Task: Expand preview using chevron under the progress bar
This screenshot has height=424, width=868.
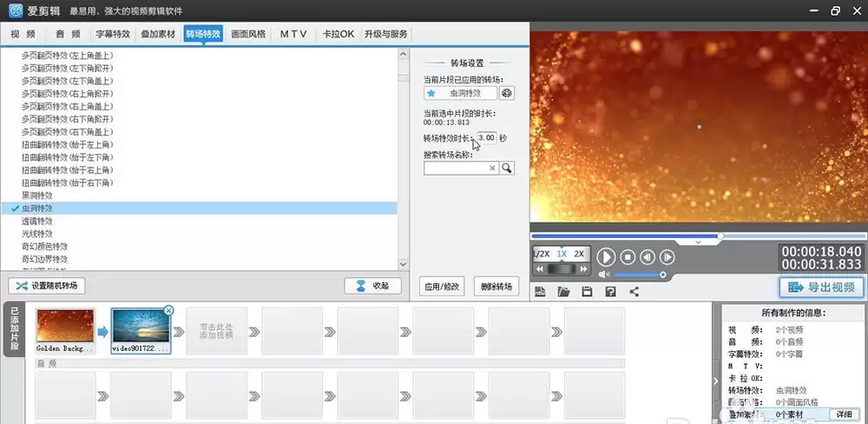Action: pyautogui.click(x=698, y=242)
